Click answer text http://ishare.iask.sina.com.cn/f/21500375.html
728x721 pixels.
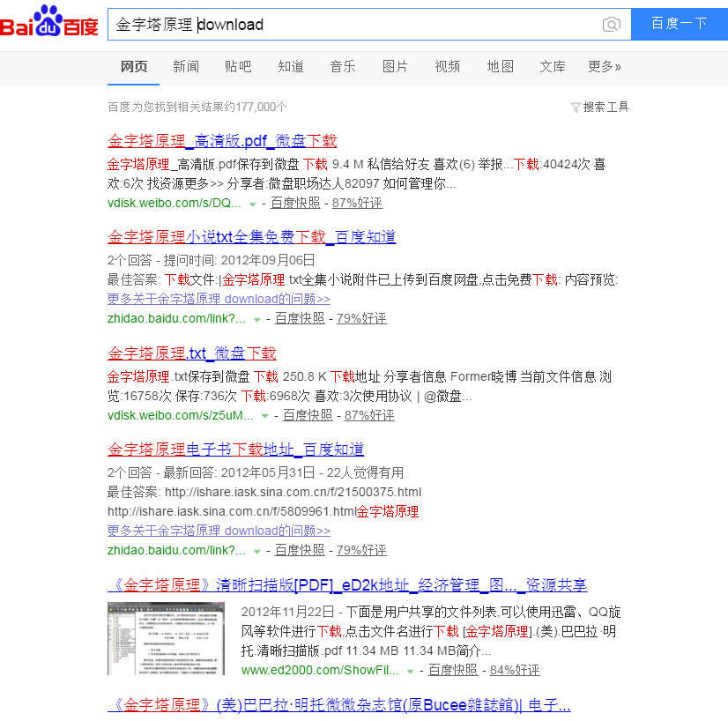coord(293,492)
